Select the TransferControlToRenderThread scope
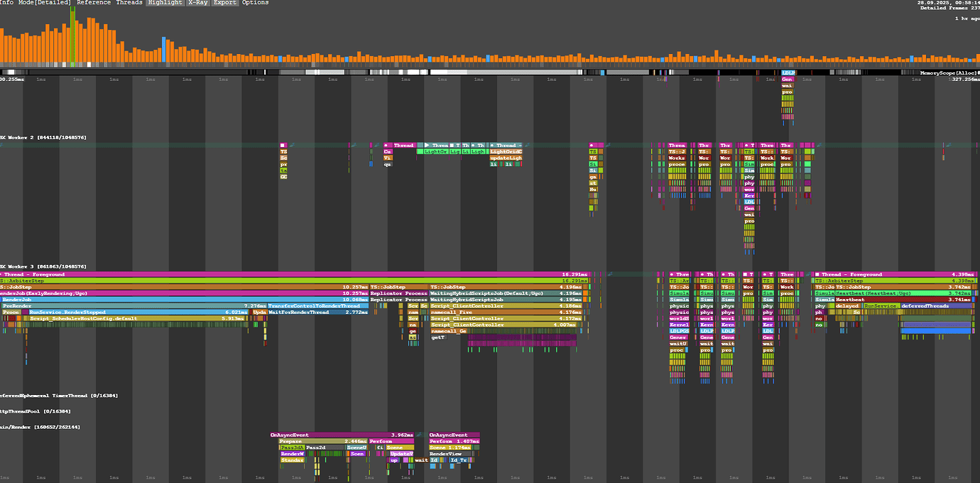980x483 pixels. click(318, 306)
